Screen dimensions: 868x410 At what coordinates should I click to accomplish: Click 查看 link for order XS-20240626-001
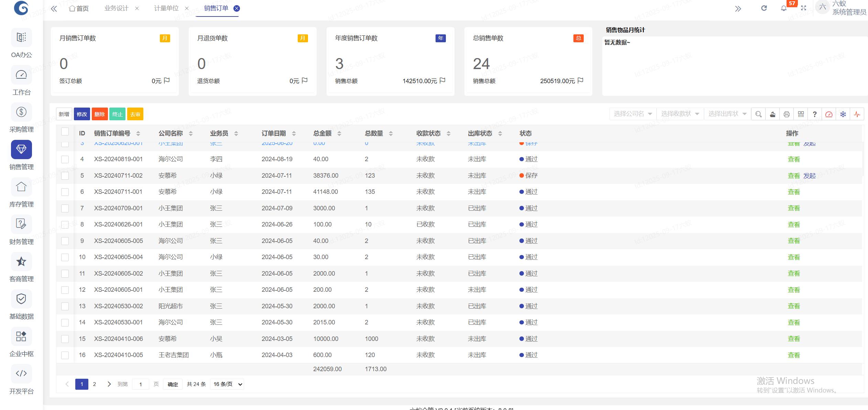point(794,224)
